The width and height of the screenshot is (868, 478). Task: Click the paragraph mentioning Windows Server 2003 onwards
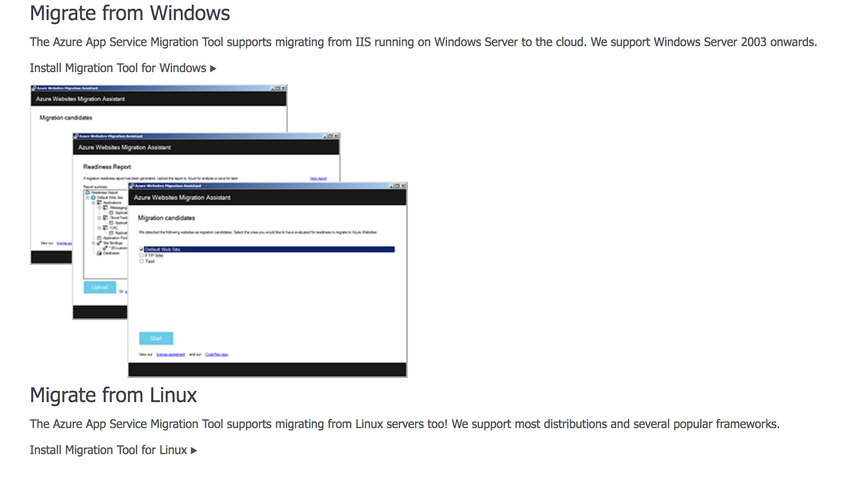[424, 42]
